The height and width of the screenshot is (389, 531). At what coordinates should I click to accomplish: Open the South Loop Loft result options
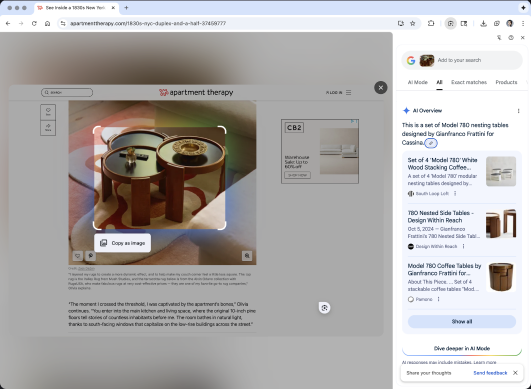(x=455, y=193)
